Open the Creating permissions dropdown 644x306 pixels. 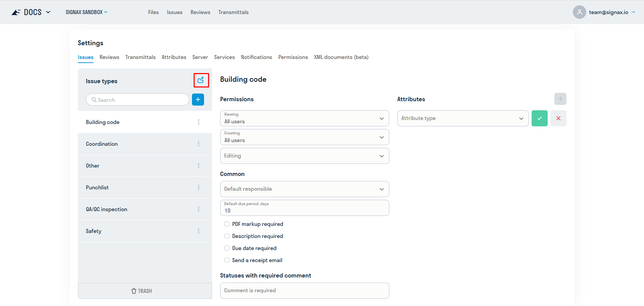point(305,137)
